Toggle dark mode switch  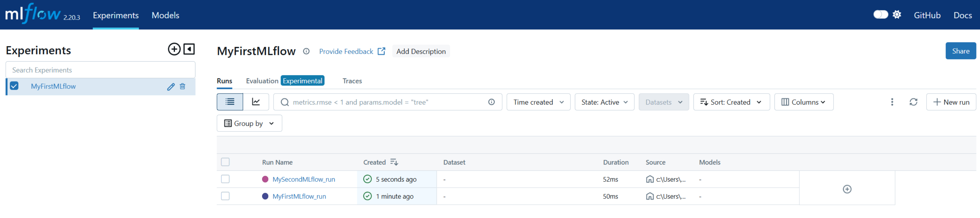[x=880, y=15]
